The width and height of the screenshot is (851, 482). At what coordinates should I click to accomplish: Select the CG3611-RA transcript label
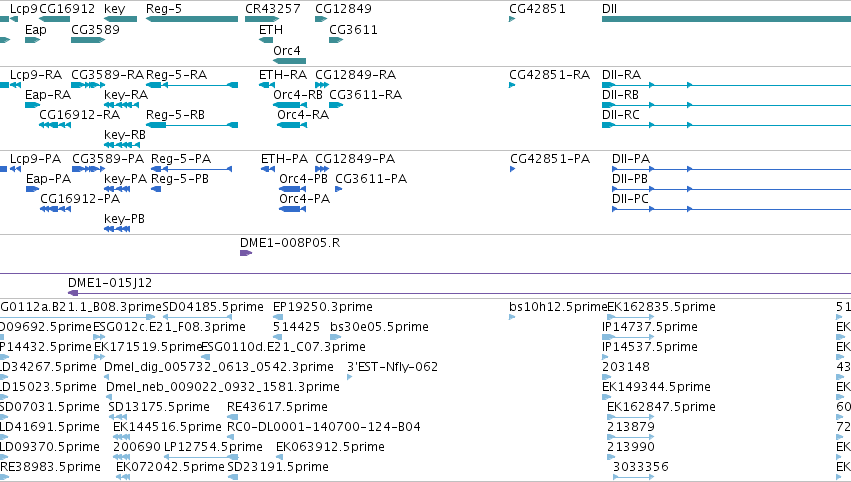pyautogui.click(x=365, y=94)
